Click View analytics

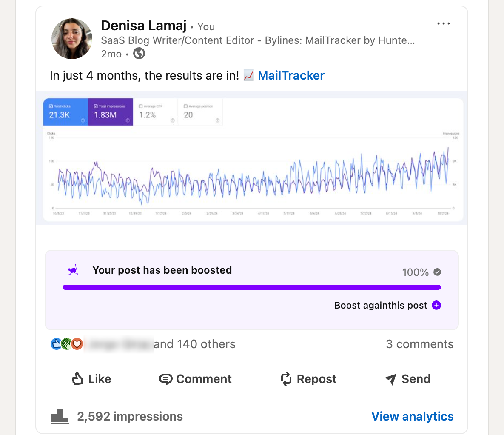click(x=412, y=416)
